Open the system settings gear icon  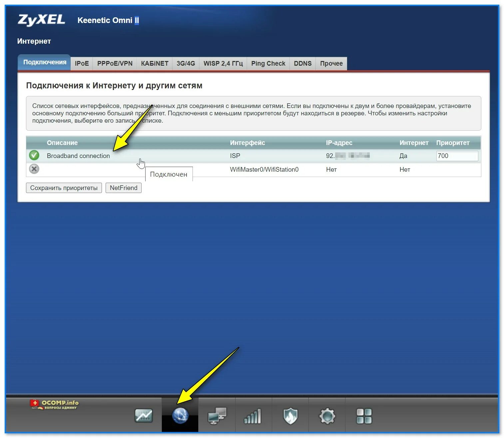pyautogui.click(x=327, y=416)
